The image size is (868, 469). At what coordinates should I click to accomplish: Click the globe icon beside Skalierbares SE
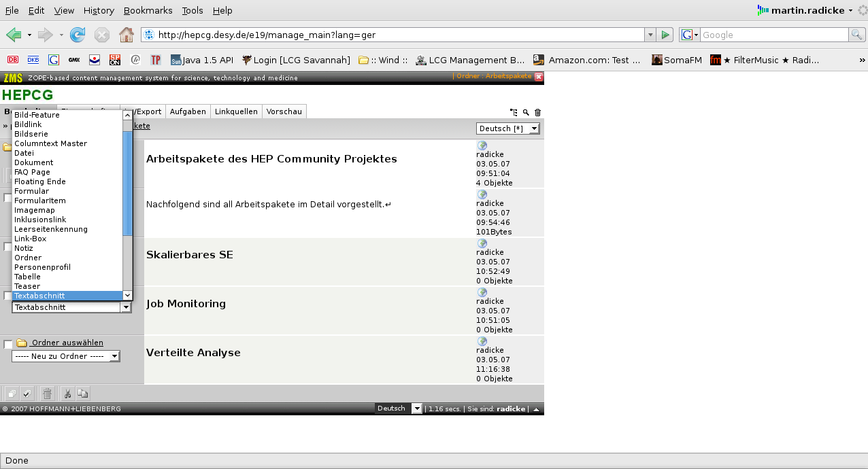(x=482, y=243)
